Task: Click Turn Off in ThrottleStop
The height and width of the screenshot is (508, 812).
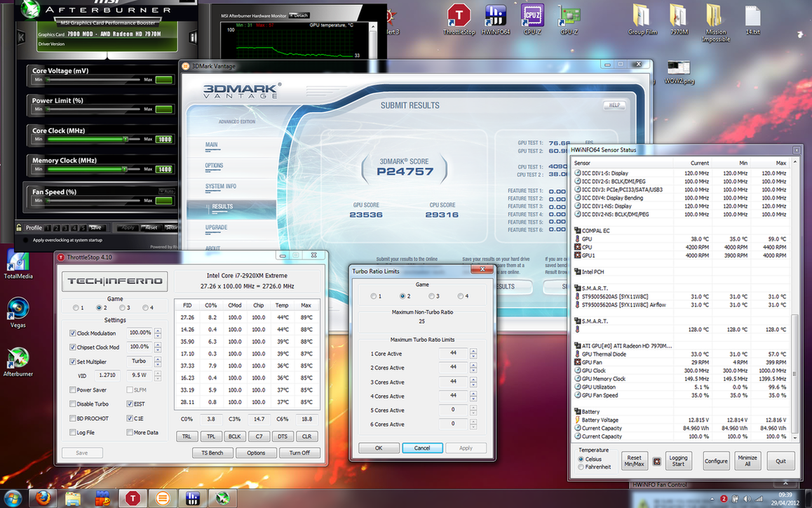Action: coord(299,453)
